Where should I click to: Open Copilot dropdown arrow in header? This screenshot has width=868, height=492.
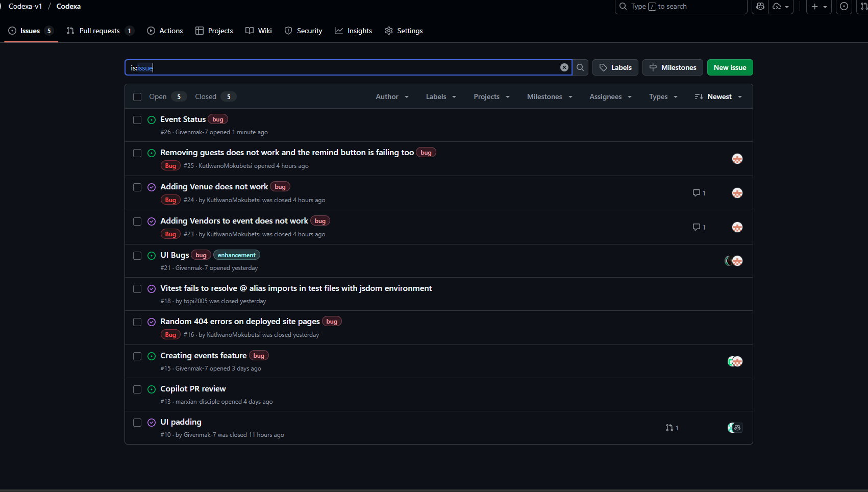781,6
